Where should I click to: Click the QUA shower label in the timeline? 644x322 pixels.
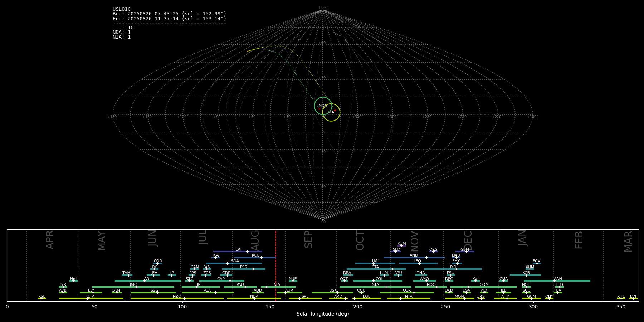coord(504,279)
